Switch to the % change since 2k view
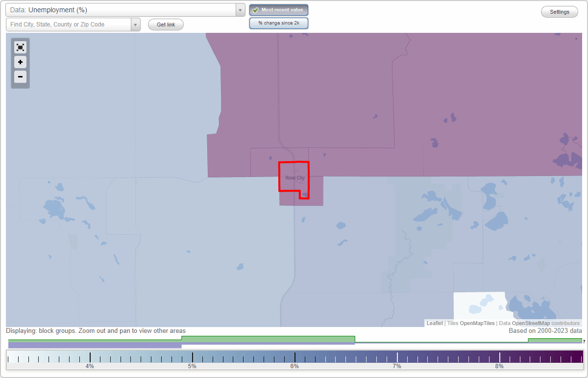The width and height of the screenshot is (588, 378). coord(278,23)
